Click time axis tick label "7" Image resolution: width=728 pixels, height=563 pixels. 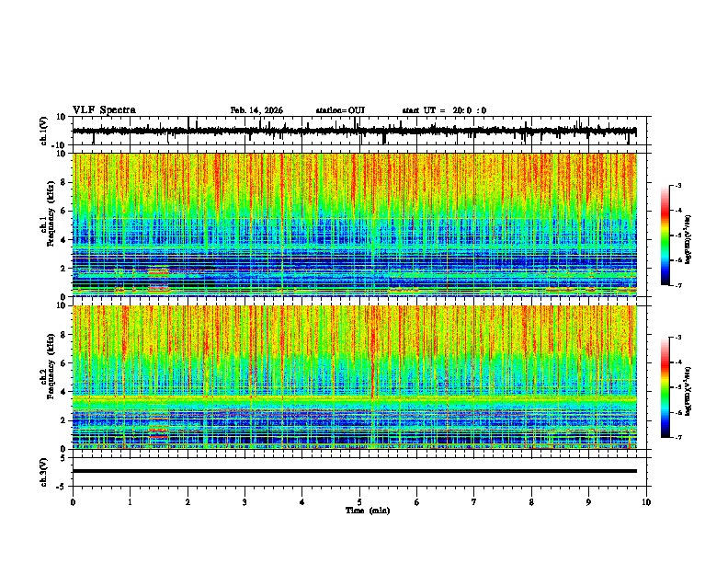click(474, 502)
